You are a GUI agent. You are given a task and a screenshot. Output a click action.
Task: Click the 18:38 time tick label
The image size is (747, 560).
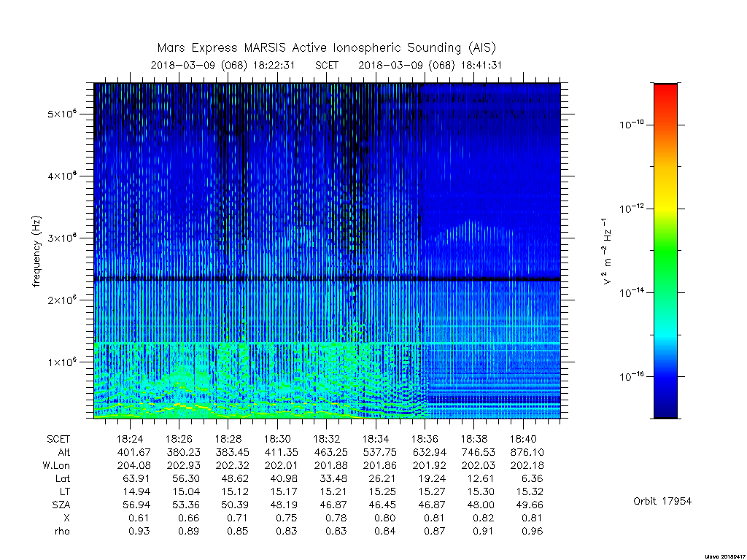(474, 439)
